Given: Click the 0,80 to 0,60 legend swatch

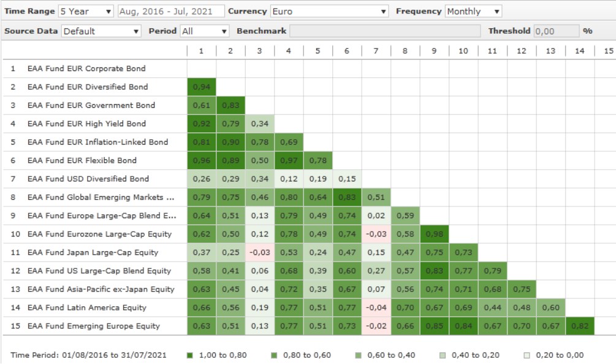Looking at the screenshot, I should tap(274, 355).
